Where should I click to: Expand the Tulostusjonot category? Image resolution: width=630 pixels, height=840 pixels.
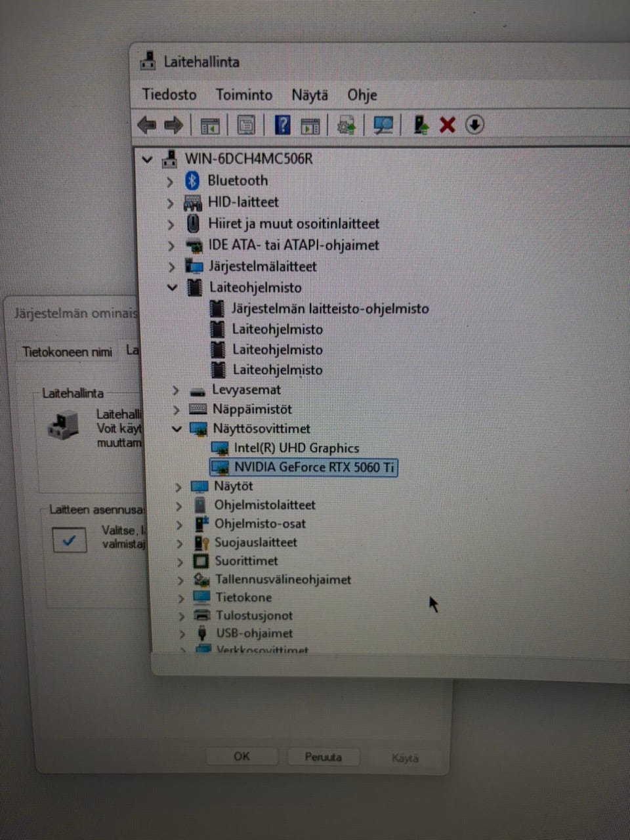click(181, 616)
